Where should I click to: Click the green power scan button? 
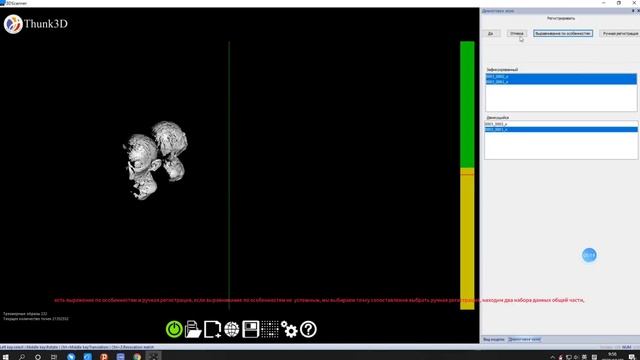(x=174, y=329)
